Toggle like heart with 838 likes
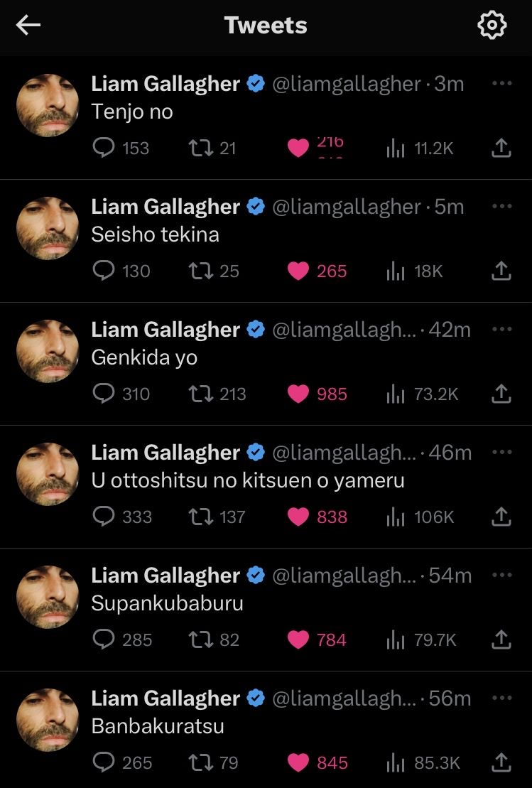The image size is (532, 788). pyautogui.click(x=298, y=517)
